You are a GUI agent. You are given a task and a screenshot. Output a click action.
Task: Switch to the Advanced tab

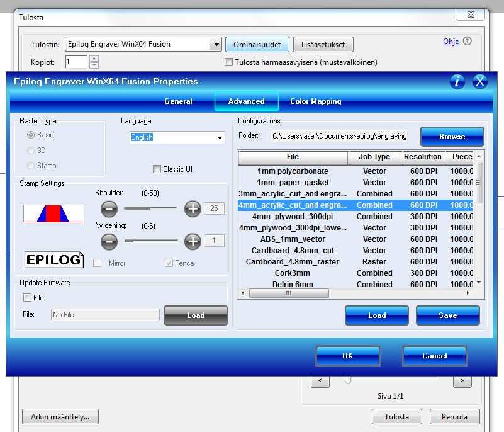click(246, 101)
